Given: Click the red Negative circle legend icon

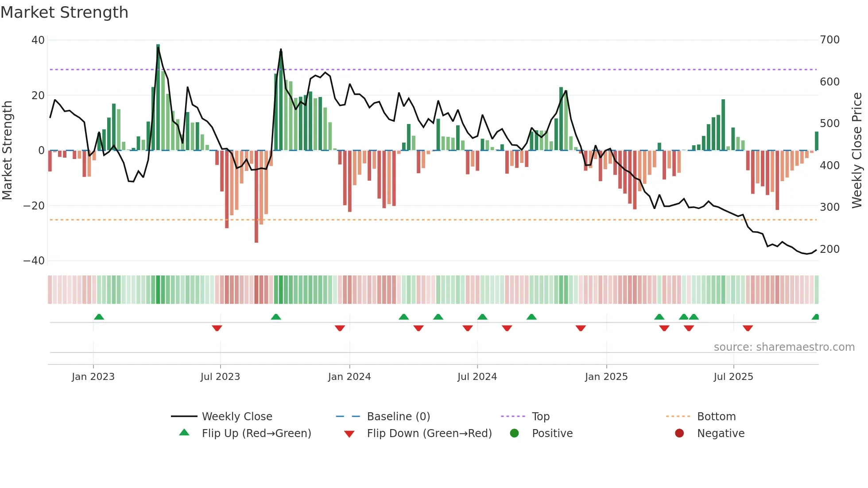Looking at the screenshot, I should [679, 433].
